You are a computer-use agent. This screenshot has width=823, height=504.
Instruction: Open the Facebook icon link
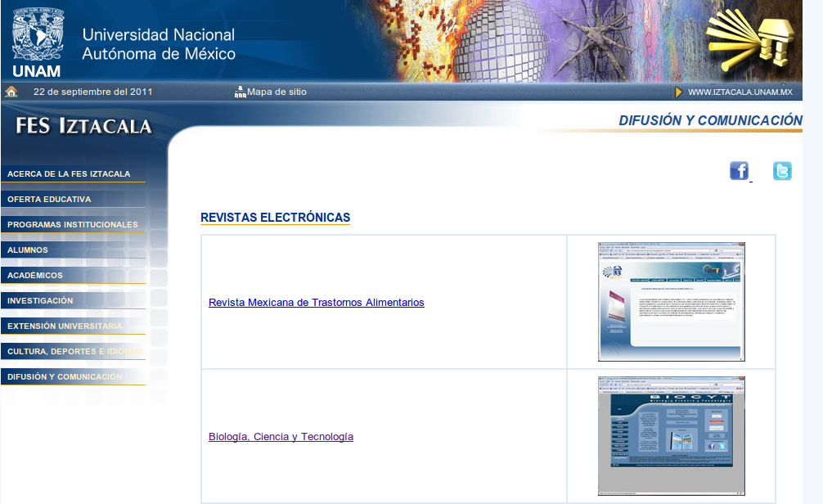coord(739,171)
